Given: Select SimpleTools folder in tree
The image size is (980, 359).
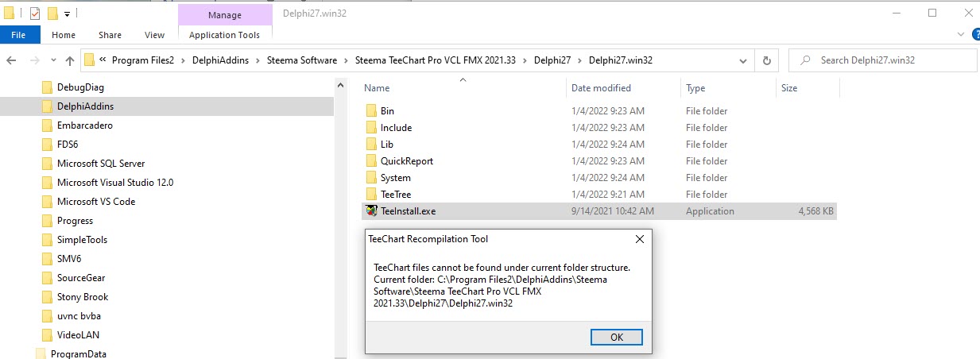Looking at the screenshot, I should 82,240.
